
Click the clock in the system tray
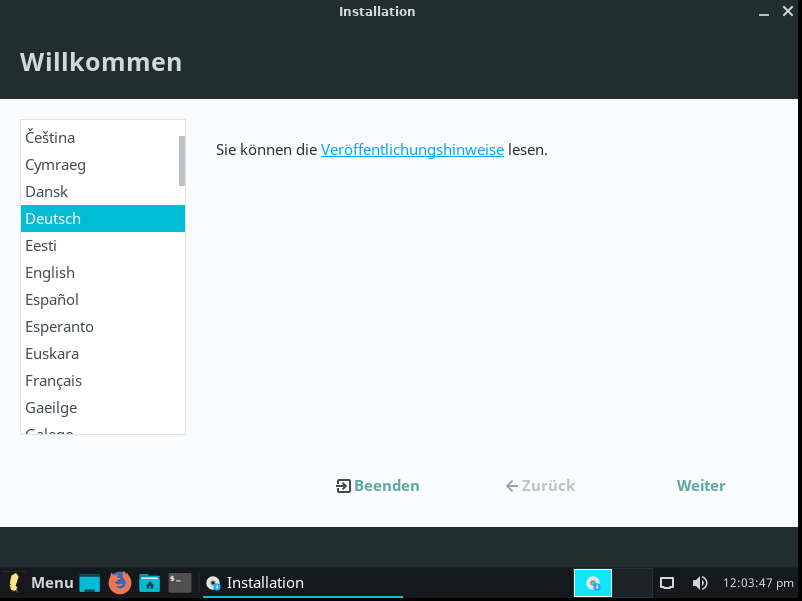pyautogui.click(x=758, y=583)
